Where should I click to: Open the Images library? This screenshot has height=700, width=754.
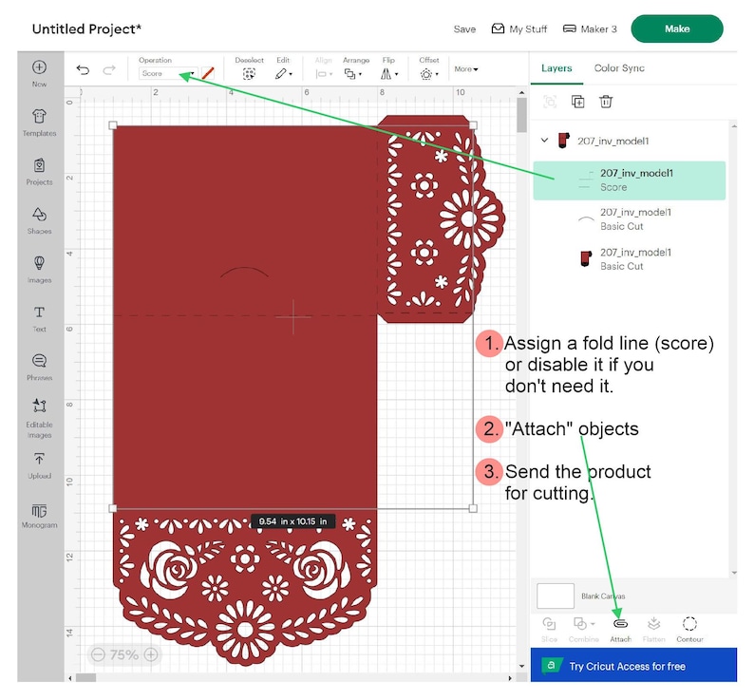(x=39, y=270)
